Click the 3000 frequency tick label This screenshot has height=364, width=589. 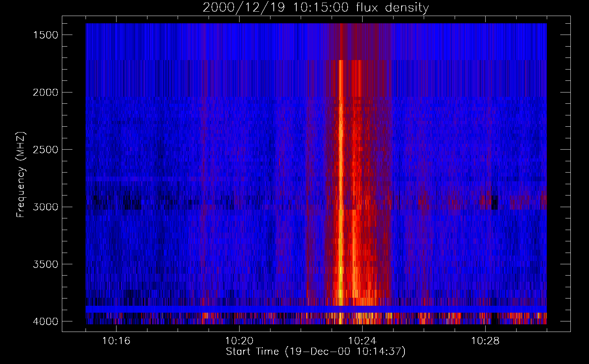click(x=46, y=207)
